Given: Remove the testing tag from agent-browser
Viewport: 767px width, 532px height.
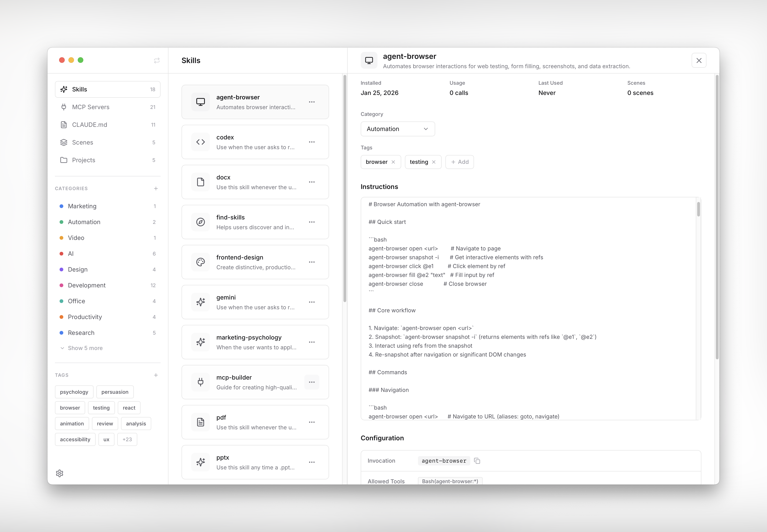Looking at the screenshot, I should (434, 162).
